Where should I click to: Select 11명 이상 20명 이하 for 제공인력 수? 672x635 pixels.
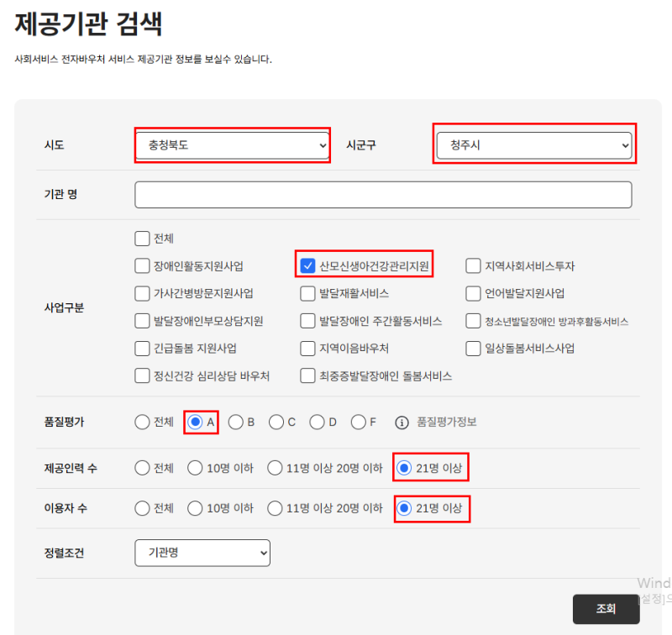(x=275, y=468)
